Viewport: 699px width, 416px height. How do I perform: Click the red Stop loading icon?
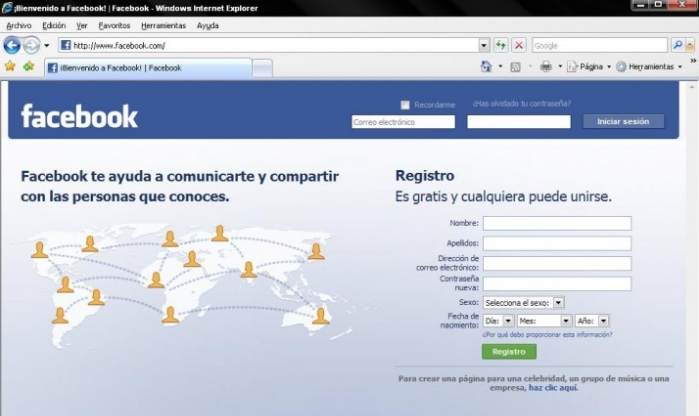519,45
